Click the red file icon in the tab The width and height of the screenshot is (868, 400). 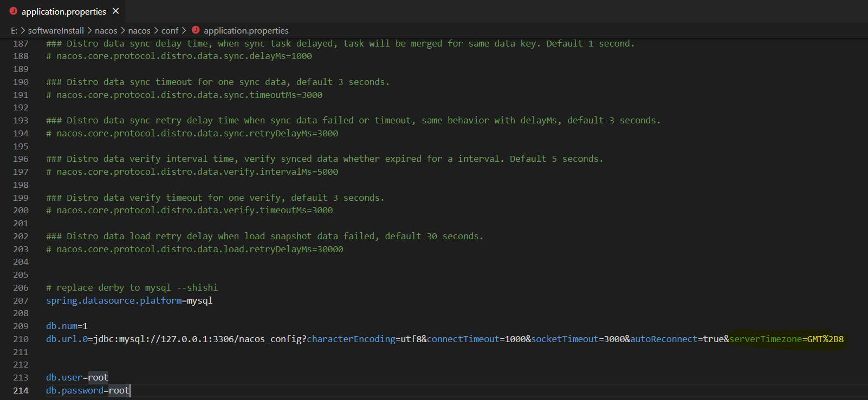tap(13, 11)
